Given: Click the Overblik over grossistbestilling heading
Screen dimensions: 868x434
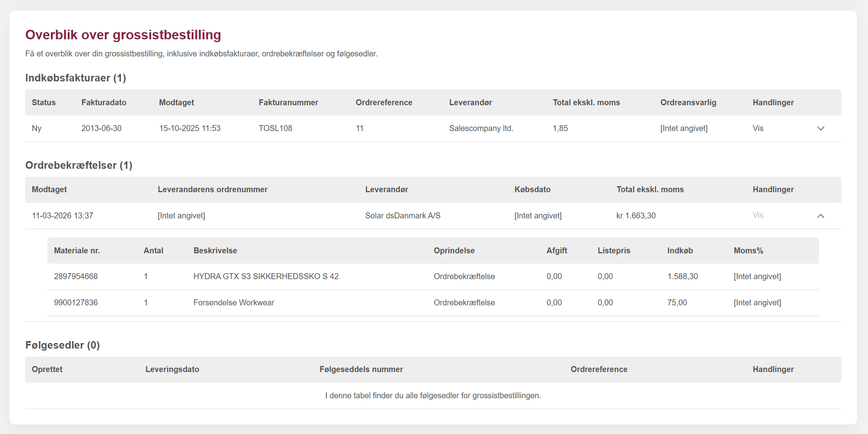Looking at the screenshot, I should point(123,35).
